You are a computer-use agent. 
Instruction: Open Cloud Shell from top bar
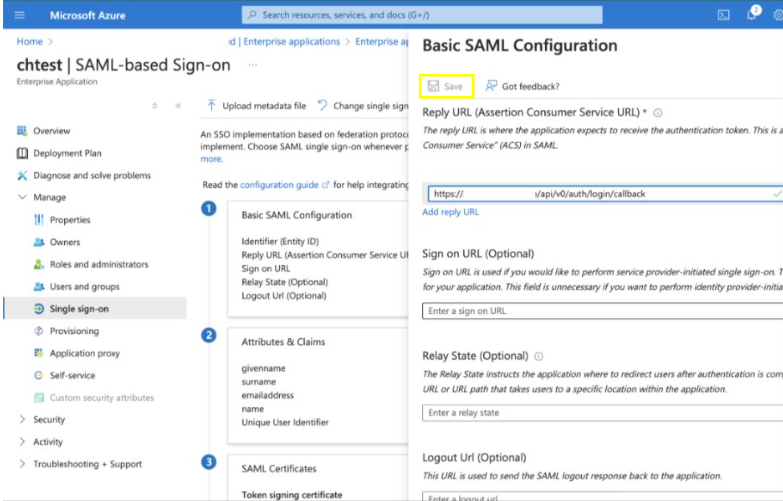tap(723, 15)
